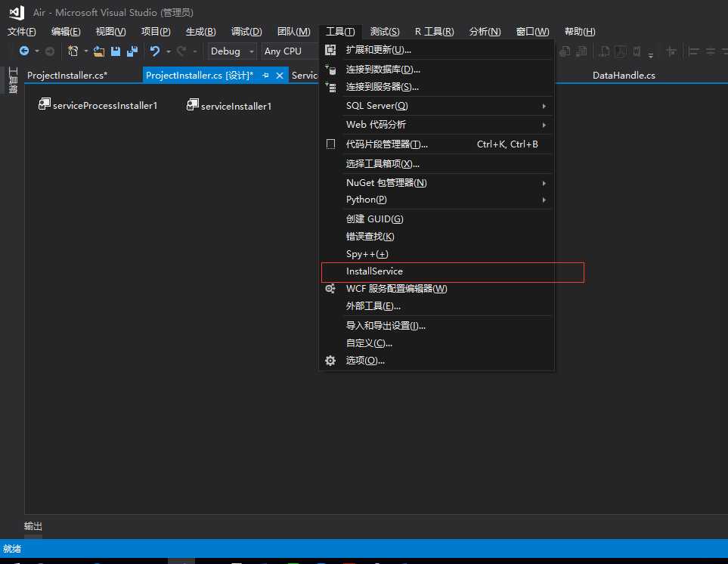Open the 编辑(E) menu
Viewport: 728px width, 564px height.
(x=66, y=32)
